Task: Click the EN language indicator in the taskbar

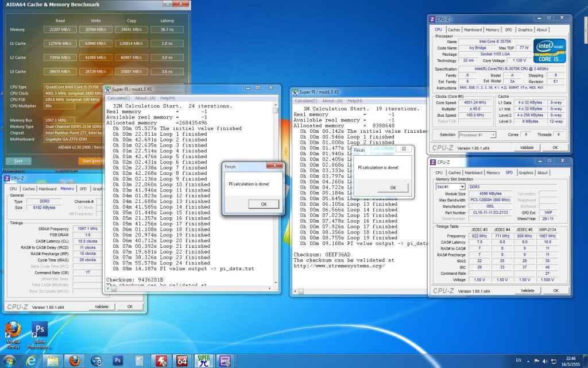Action: 519,361
